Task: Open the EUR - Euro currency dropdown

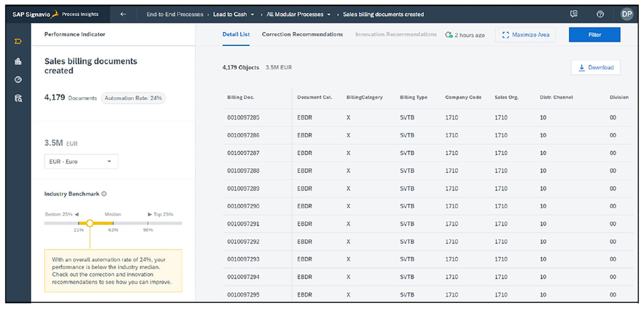Action: coord(81,161)
